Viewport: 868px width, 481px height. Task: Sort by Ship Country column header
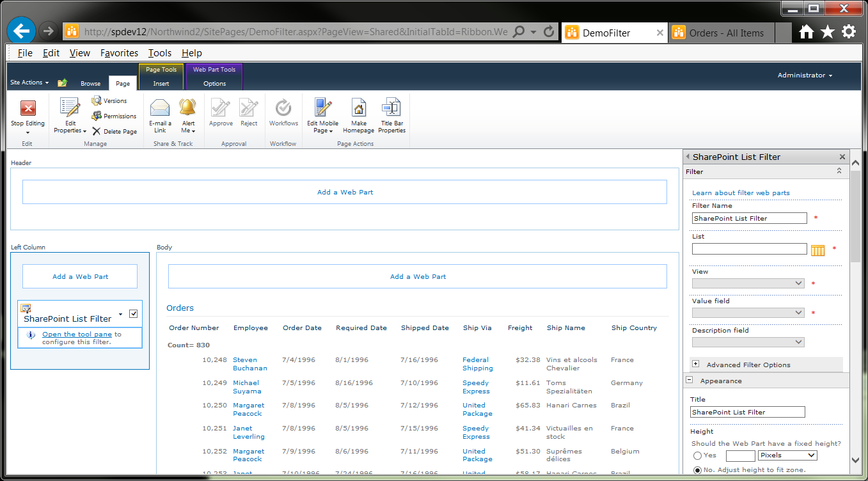pos(634,327)
